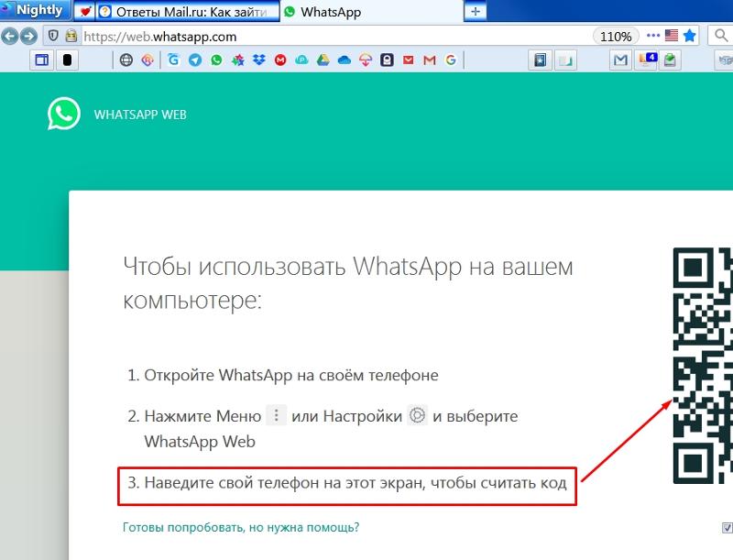Screen dimensions: 733x560
Task: Open the Gmail M bookmark icon
Action: (430, 60)
